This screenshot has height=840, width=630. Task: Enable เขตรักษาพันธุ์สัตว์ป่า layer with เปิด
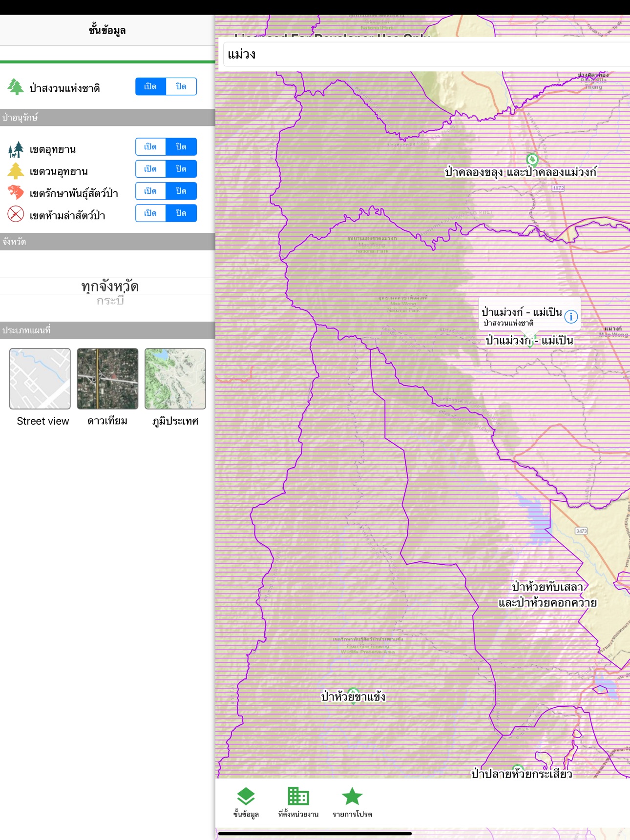pyautogui.click(x=150, y=191)
